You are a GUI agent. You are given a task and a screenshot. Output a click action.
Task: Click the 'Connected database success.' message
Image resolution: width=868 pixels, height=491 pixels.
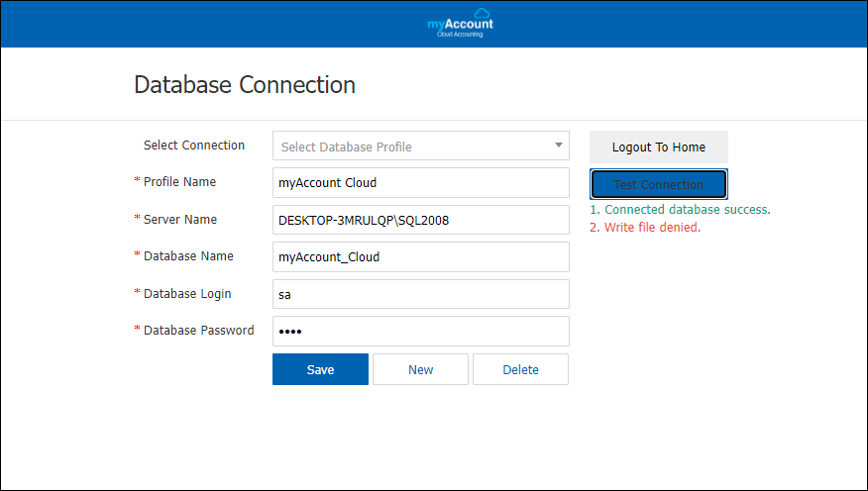[x=681, y=210]
